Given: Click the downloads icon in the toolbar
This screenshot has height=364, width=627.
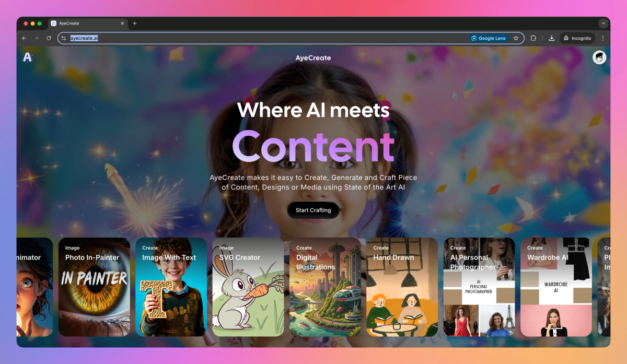Looking at the screenshot, I should click(x=551, y=38).
